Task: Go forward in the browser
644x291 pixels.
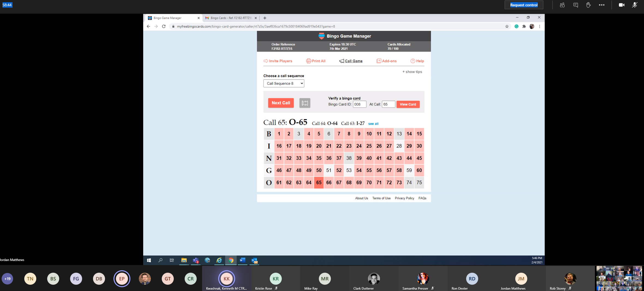Action: (156, 26)
